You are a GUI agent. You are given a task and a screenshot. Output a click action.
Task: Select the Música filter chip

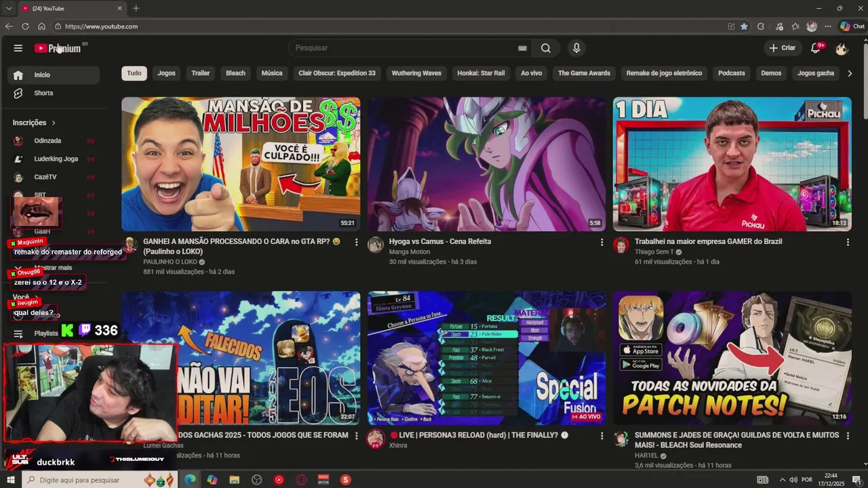click(x=272, y=73)
